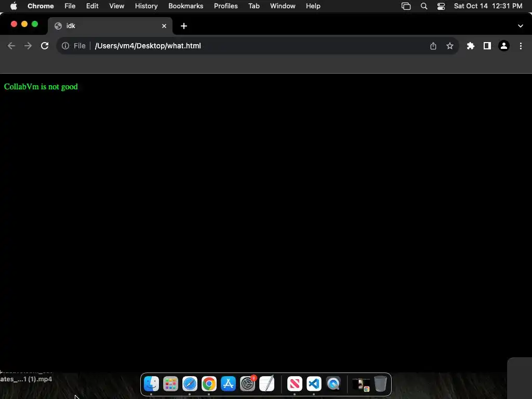Open the View menu

(x=117, y=6)
